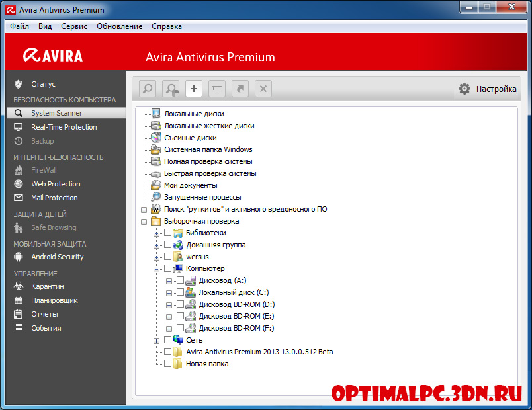Collapse the Выборочная проверка node
Screen dimensions: 532x410
click(144, 222)
